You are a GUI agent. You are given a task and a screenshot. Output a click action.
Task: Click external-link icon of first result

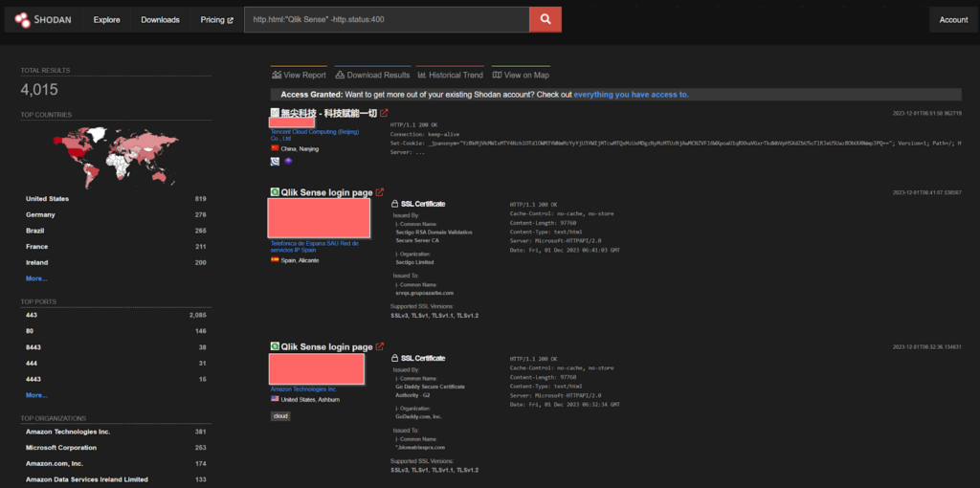[384, 113]
